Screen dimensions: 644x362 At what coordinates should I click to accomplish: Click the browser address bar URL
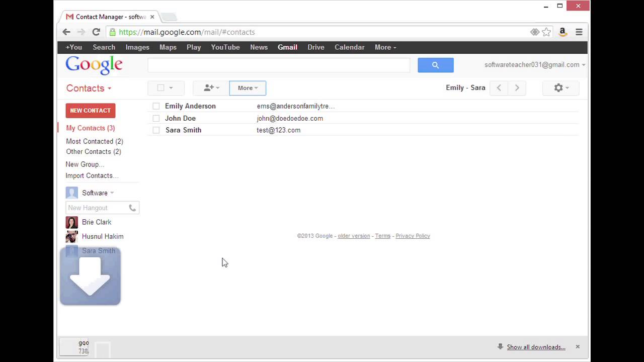coord(187,32)
